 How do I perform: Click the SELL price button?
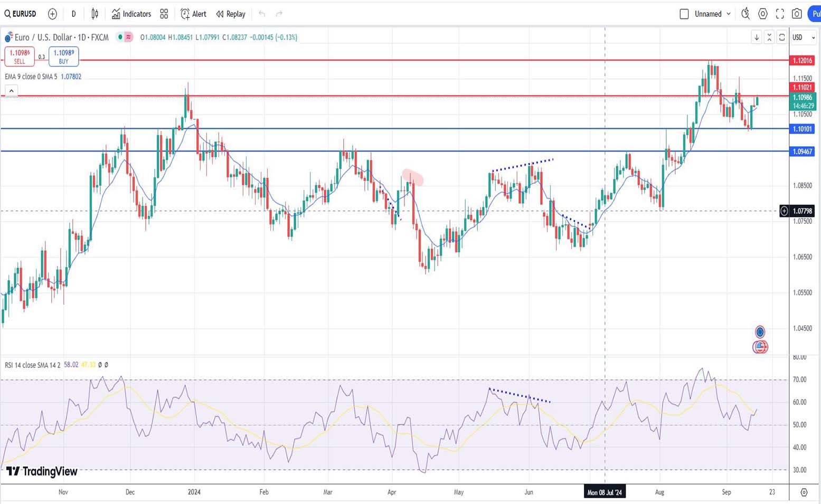pos(20,56)
